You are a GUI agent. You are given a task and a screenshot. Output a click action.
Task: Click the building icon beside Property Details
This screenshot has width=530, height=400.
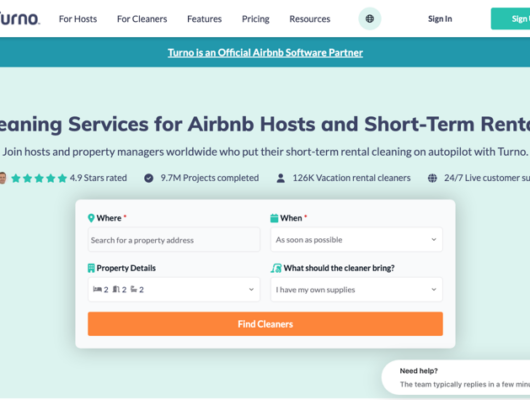coord(91,268)
